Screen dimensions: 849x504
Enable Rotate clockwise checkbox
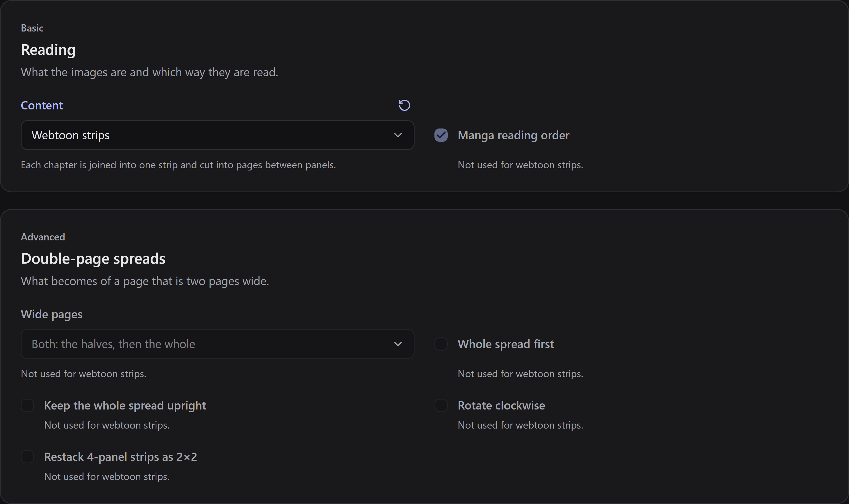[x=441, y=405]
